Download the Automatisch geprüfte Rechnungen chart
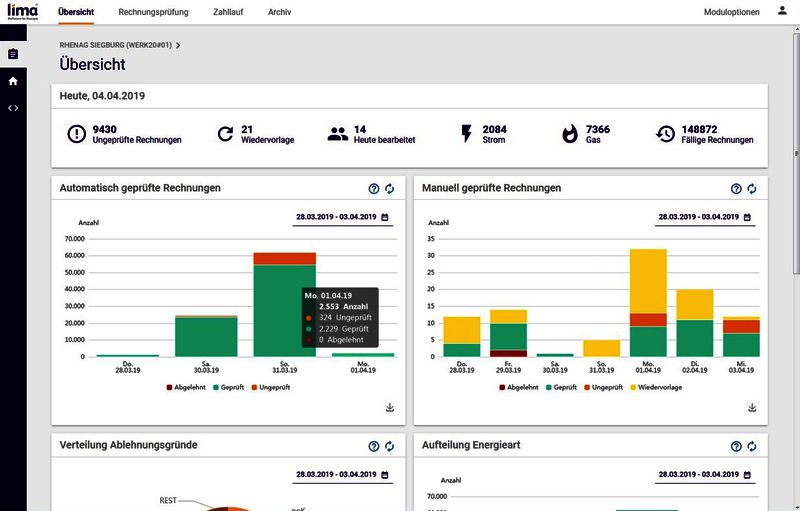800x511 pixels. coord(390,407)
